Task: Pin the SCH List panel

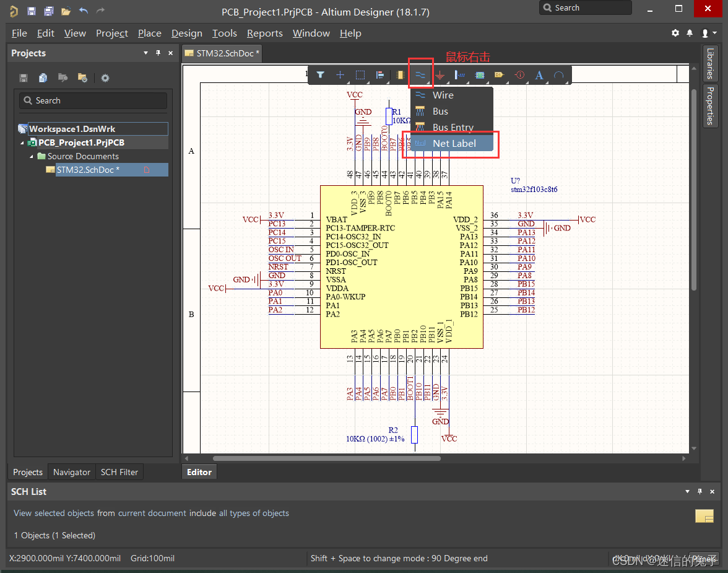Action: [x=700, y=491]
